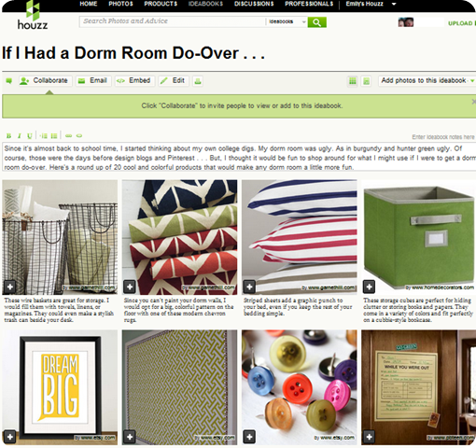Open the Discussions menu item
The image size is (476, 448).
[x=254, y=4]
